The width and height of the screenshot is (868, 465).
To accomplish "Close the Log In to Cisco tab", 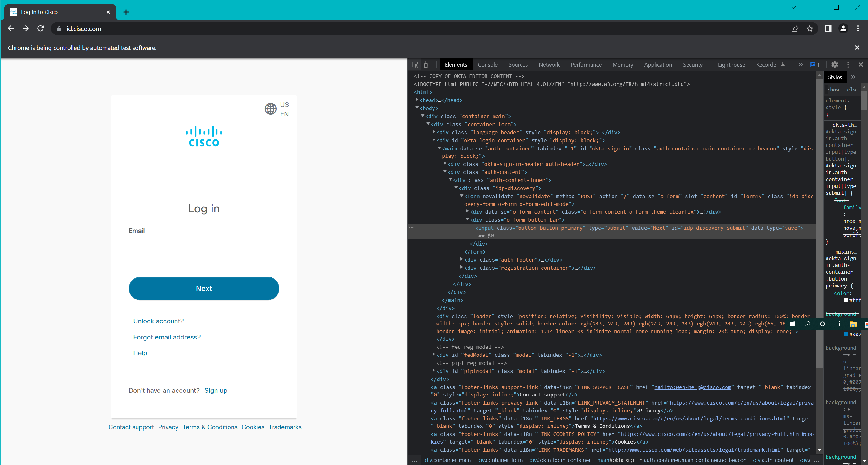I will click(x=108, y=12).
